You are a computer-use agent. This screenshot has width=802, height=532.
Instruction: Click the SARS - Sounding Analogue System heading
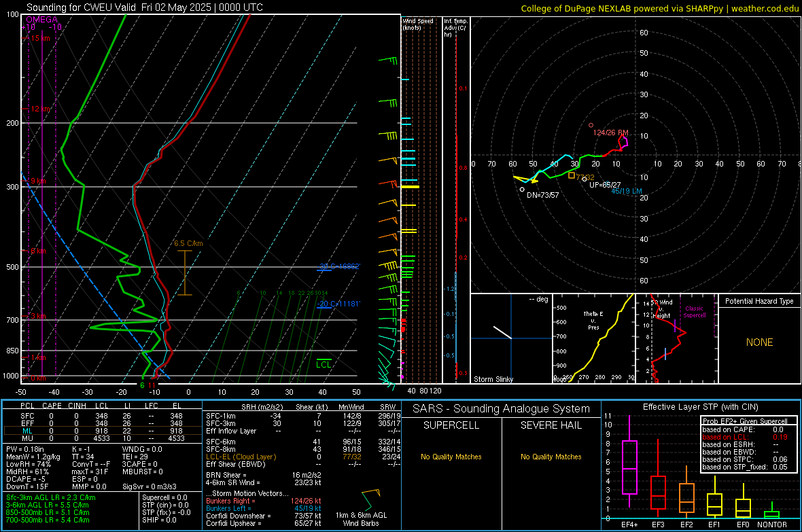coord(501,409)
